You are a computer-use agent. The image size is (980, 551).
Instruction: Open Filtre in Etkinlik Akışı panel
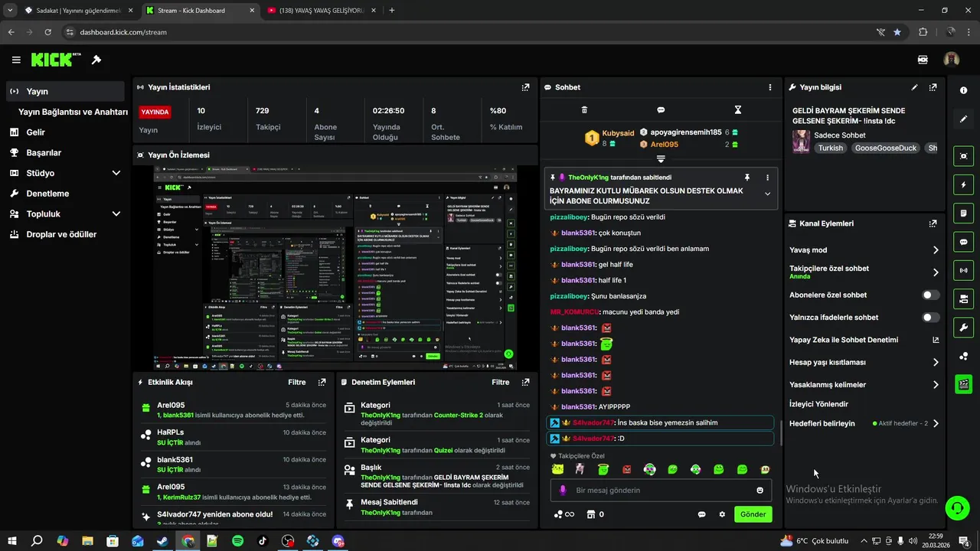coord(296,382)
